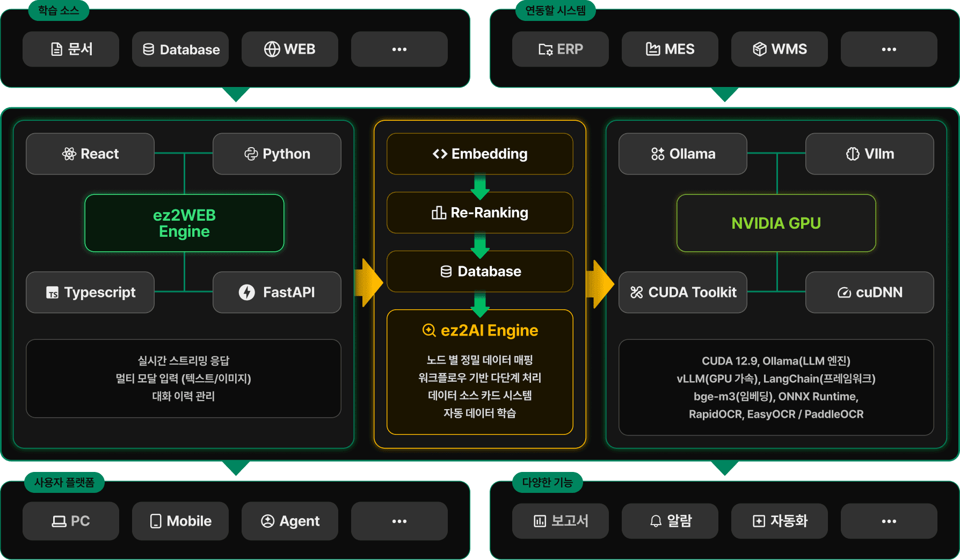Click the ez2WEB Engine box

tap(184, 223)
